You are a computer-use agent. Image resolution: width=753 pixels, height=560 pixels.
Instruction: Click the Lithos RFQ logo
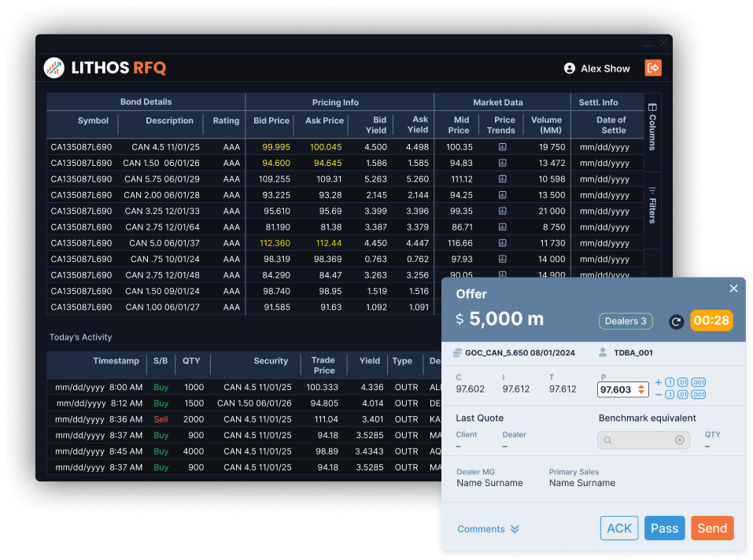(x=105, y=68)
